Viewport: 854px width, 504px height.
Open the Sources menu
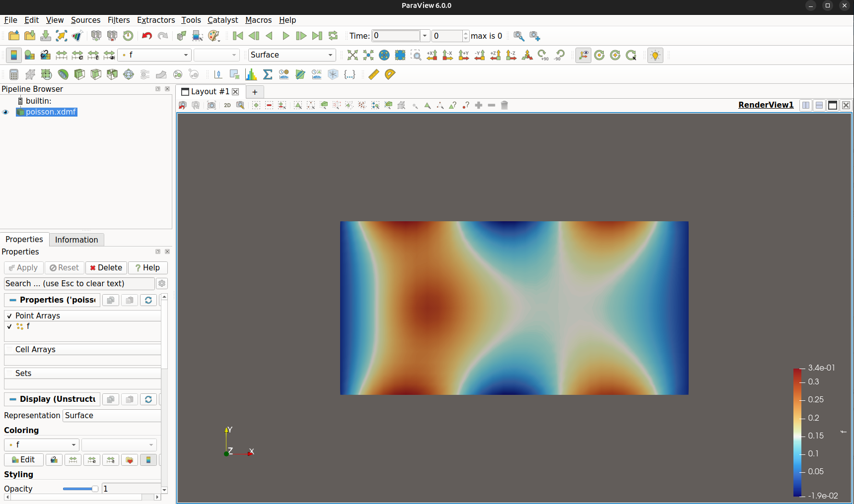pyautogui.click(x=85, y=20)
